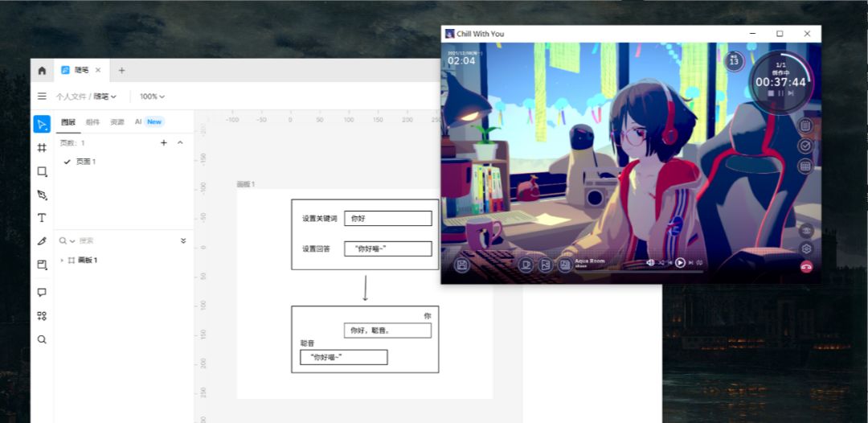Add a new tab with plus
868x423 pixels.
click(x=122, y=70)
